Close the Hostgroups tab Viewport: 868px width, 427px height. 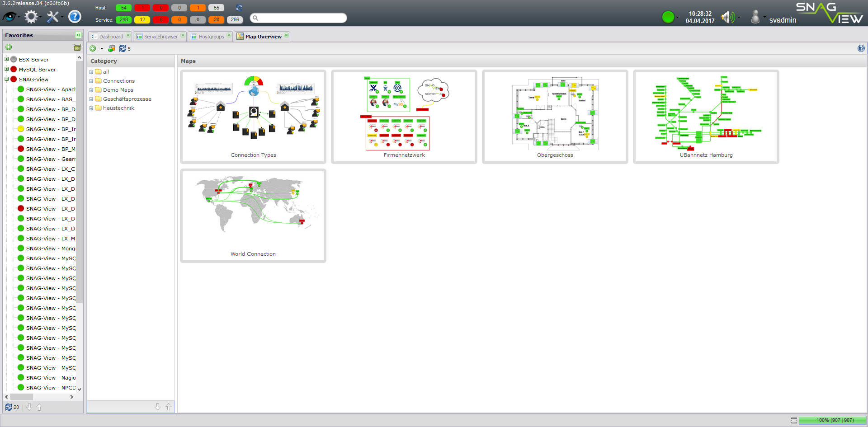point(229,35)
